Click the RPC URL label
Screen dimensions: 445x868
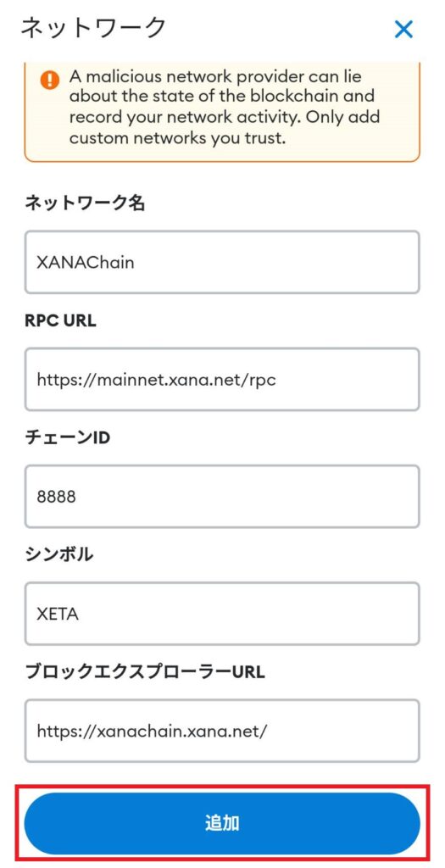(60, 321)
